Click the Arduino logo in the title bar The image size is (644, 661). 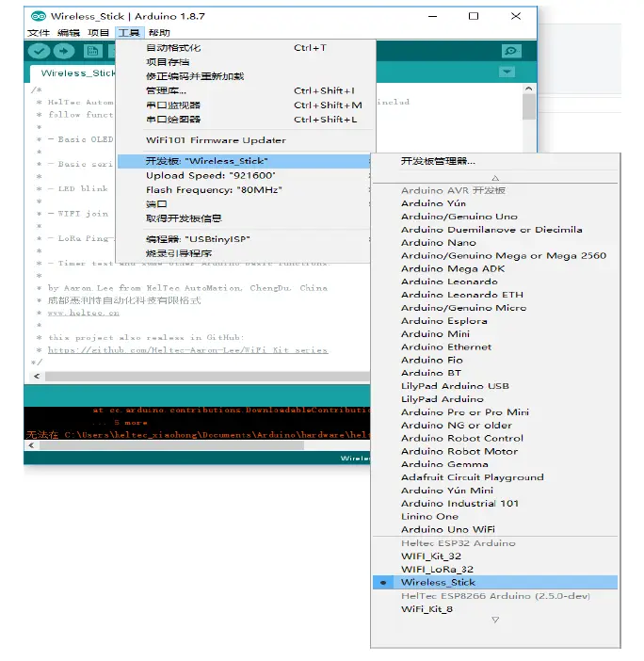pos(39,16)
